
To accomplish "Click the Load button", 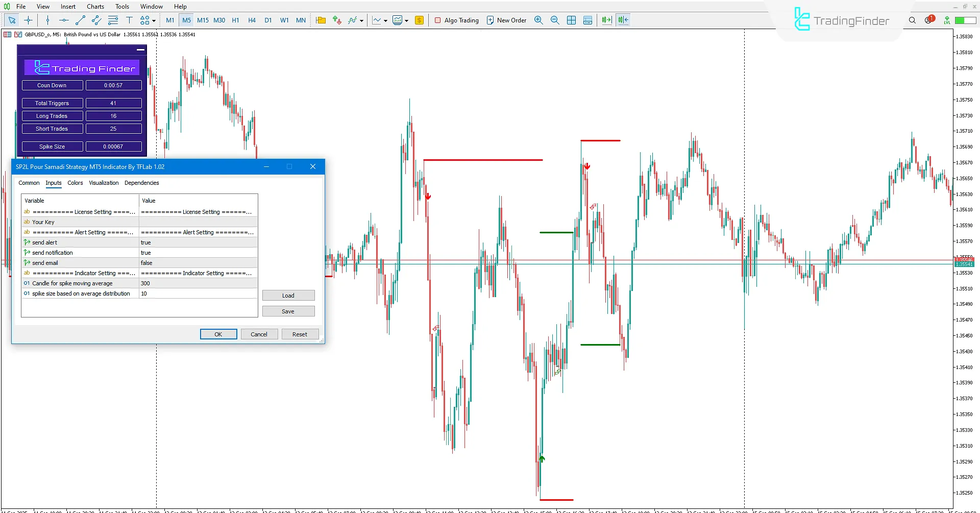I will [288, 295].
